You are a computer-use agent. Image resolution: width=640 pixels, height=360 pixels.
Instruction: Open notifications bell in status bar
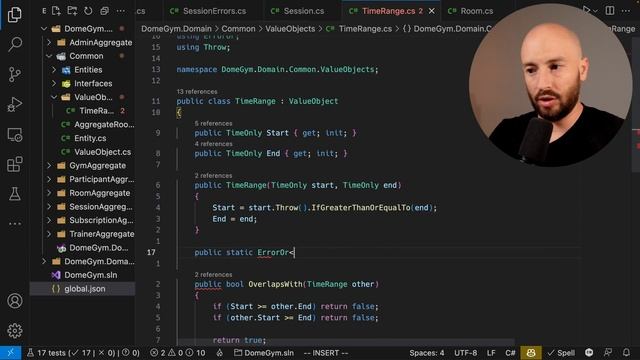(x=626, y=353)
